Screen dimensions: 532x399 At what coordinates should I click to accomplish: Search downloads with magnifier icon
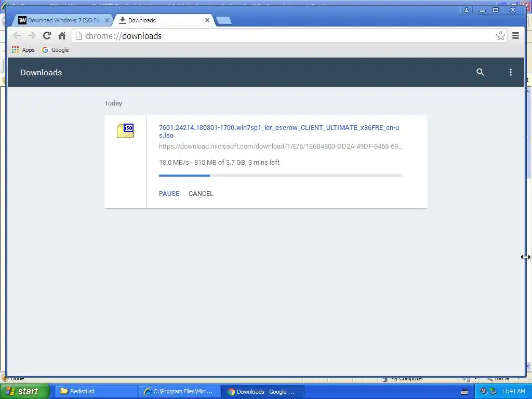[480, 72]
